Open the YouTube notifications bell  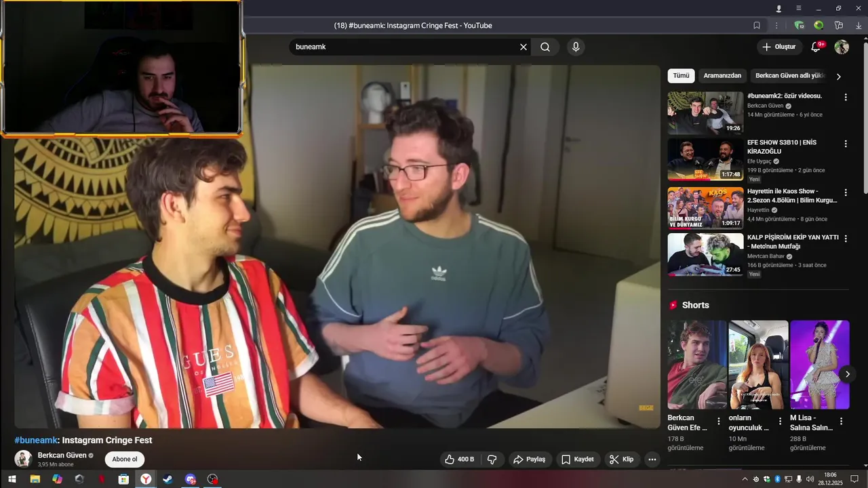pos(816,47)
